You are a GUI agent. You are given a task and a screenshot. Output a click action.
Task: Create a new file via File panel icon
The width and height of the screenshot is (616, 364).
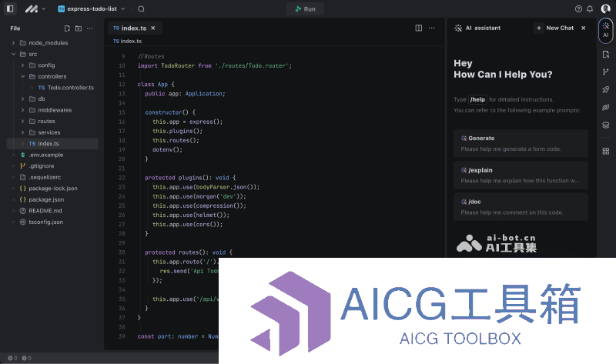click(67, 28)
